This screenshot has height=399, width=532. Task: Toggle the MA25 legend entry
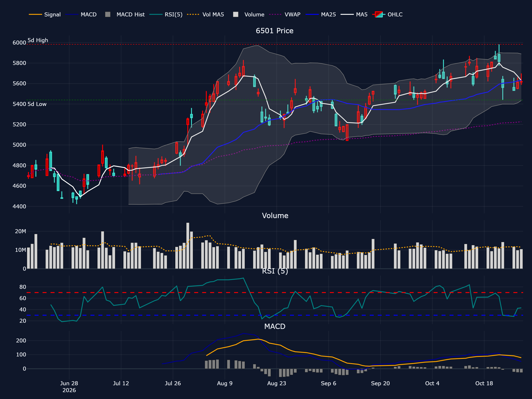pyautogui.click(x=321, y=14)
